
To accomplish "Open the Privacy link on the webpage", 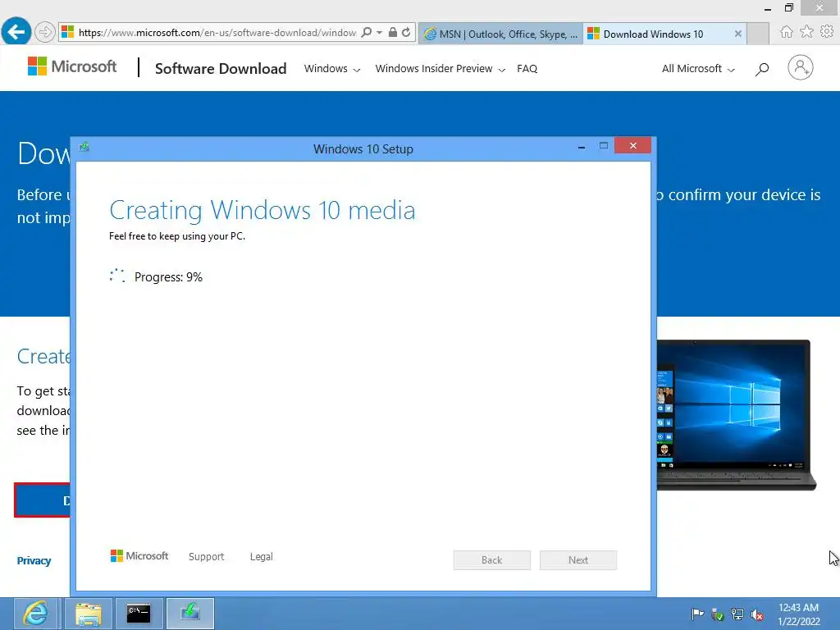I will 34,560.
